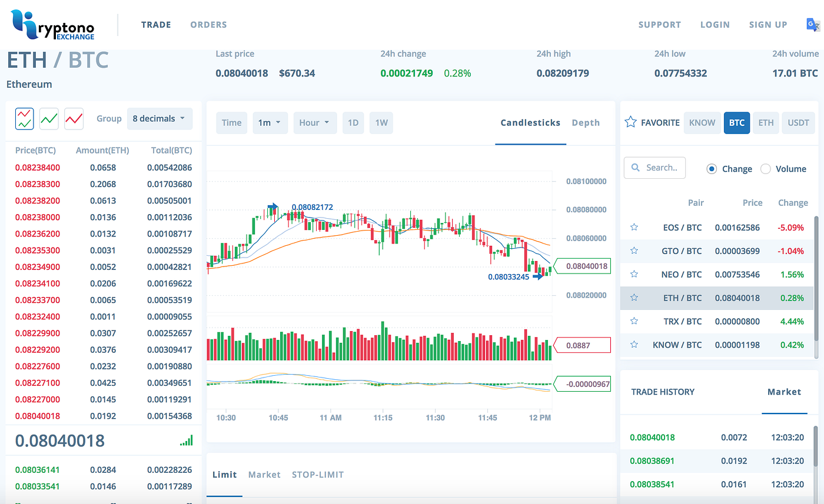Star the EOS / BTC pair as favorite
The image size is (824, 504).
click(x=634, y=227)
